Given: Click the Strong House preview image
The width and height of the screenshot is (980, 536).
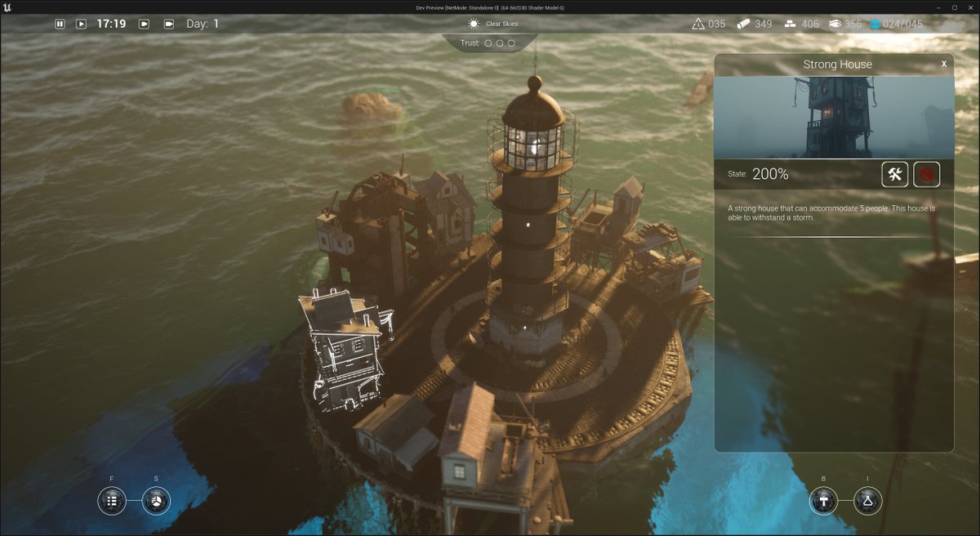Looking at the screenshot, I should [835, 115].
